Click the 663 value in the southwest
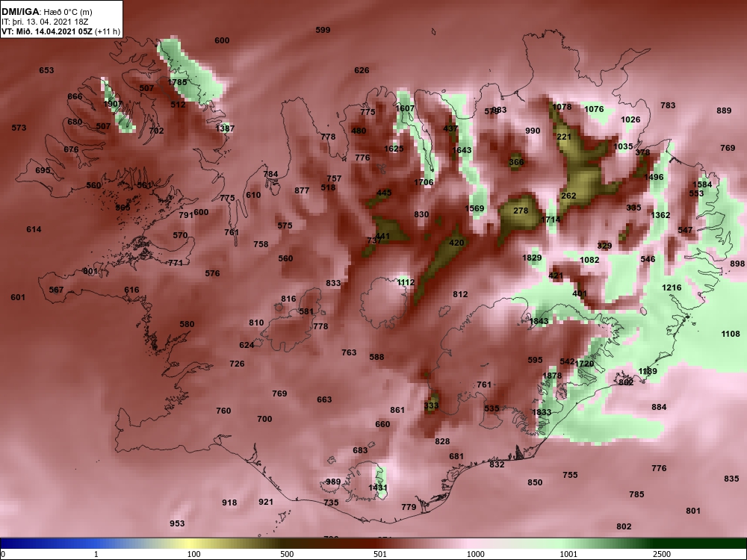The width and height of the screenshot is (747, 560). [324, 399]
